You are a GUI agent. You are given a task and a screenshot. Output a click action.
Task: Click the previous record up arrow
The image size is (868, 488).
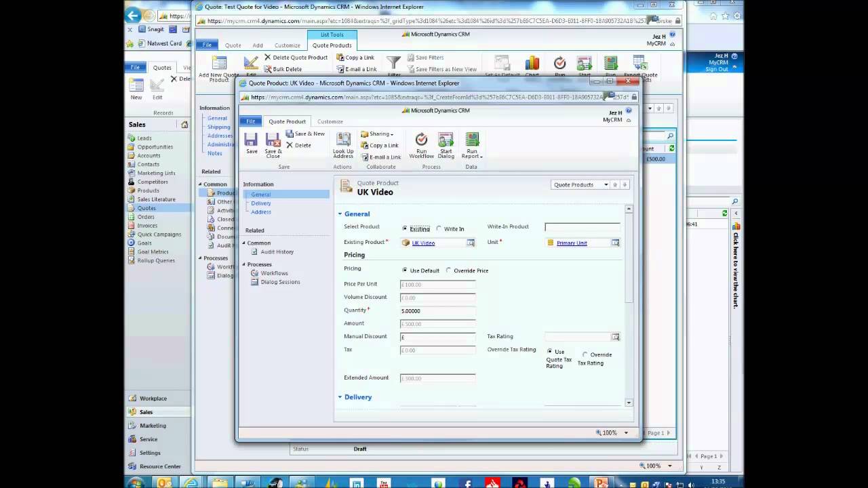(x=615, y=184)
